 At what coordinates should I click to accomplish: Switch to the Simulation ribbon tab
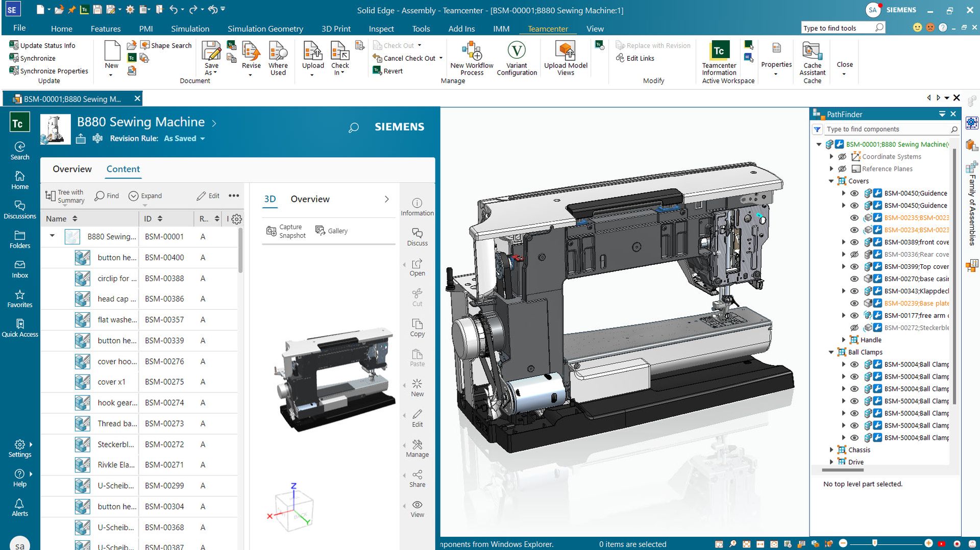189,29
